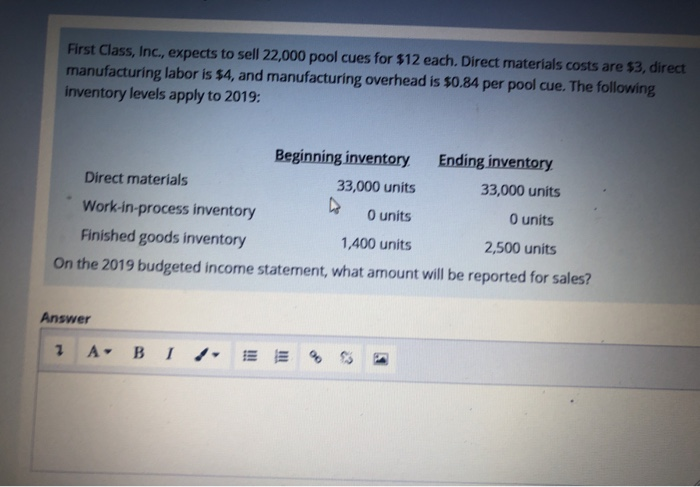Click the 'Beginning inventory' column header
Screen dimensions: 700x487
[342, 157]
